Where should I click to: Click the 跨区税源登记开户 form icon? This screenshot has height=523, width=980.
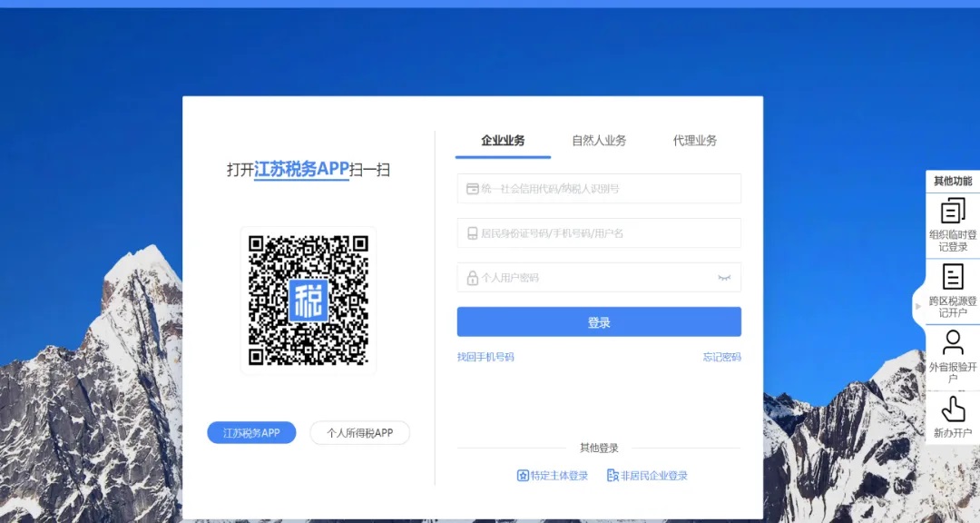coord(953,277)
